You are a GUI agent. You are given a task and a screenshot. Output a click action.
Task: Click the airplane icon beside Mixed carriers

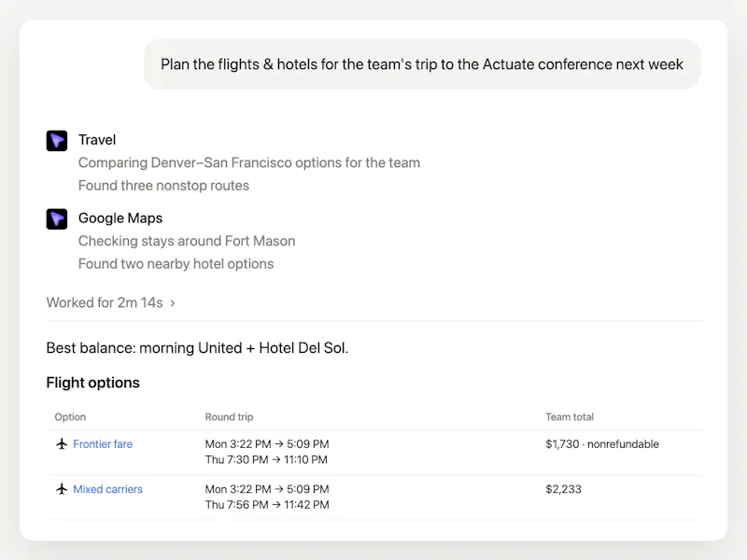coord(62,488)
